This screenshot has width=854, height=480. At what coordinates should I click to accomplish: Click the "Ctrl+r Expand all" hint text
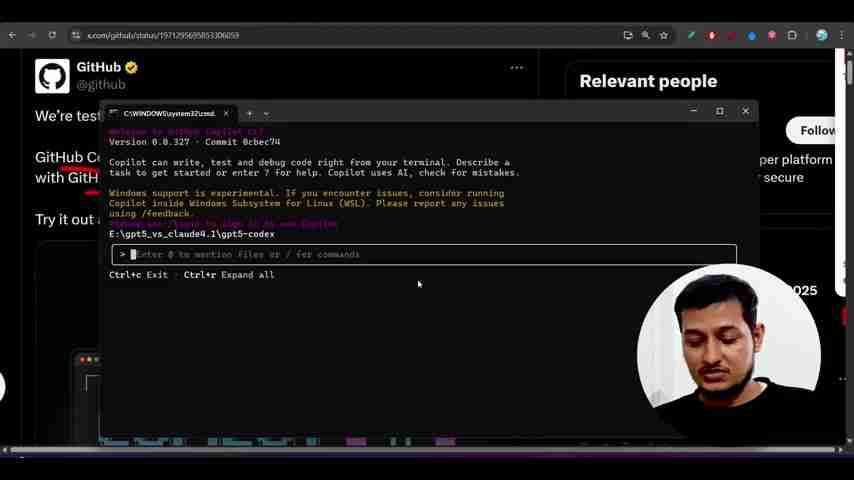[229, 275]
